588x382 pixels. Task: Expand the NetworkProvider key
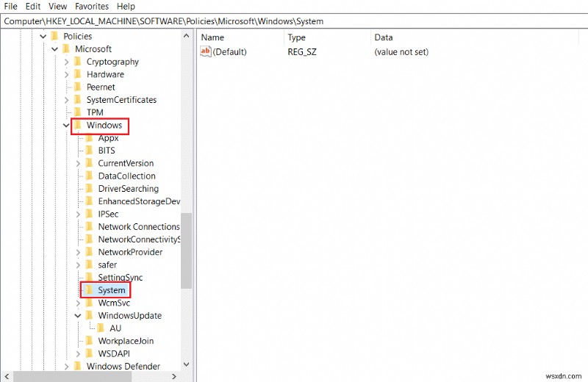tap(78, 252)
